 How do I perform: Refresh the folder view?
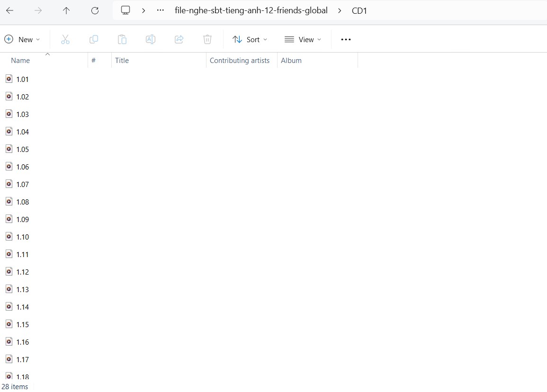tap(95, 10)
